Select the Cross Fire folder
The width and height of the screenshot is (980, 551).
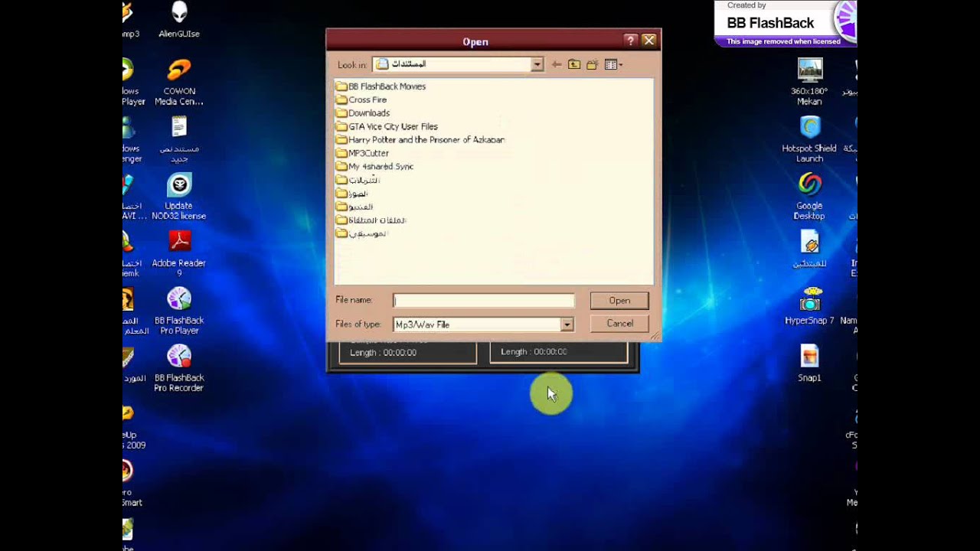361,99
